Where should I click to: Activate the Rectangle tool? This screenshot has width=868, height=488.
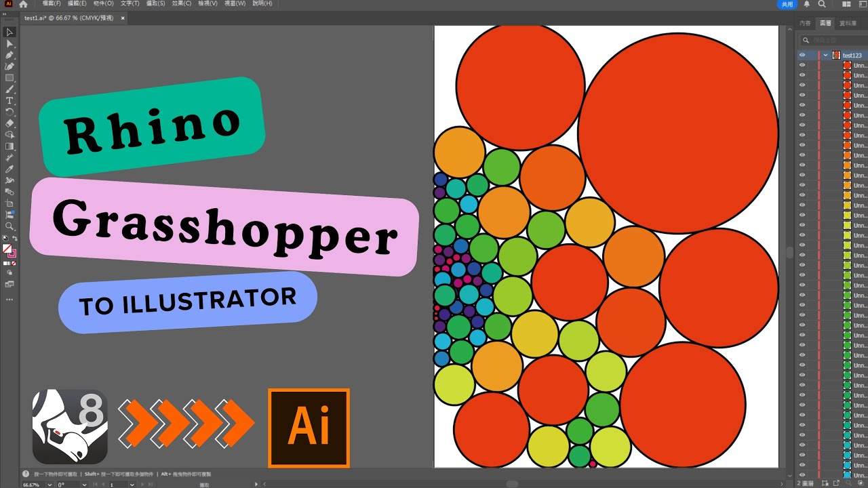(x=9, y=78)
